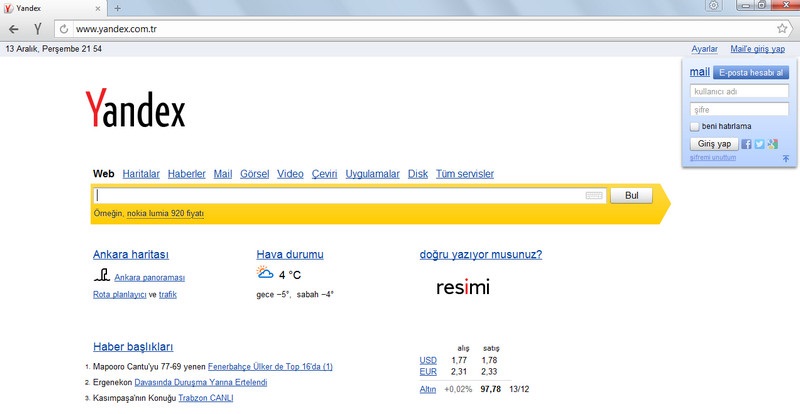Click the 'mail' heading in login panel
This screenshot has width=800, height=414.
pos(699,72)
